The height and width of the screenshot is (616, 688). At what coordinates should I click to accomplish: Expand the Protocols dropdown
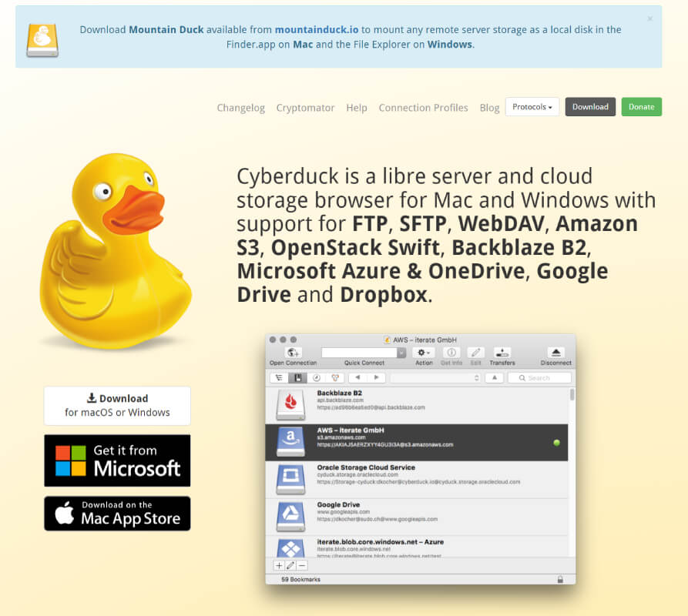click(532, 106)
